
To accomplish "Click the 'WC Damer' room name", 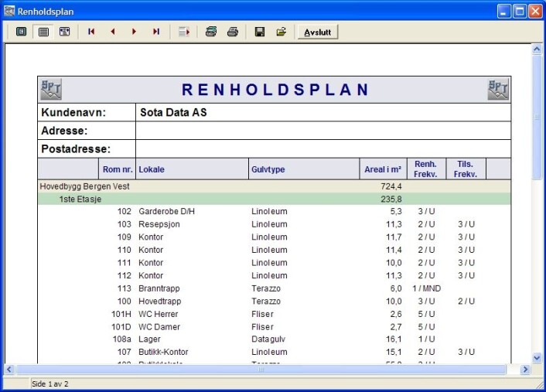I will (x=159, y=327).
